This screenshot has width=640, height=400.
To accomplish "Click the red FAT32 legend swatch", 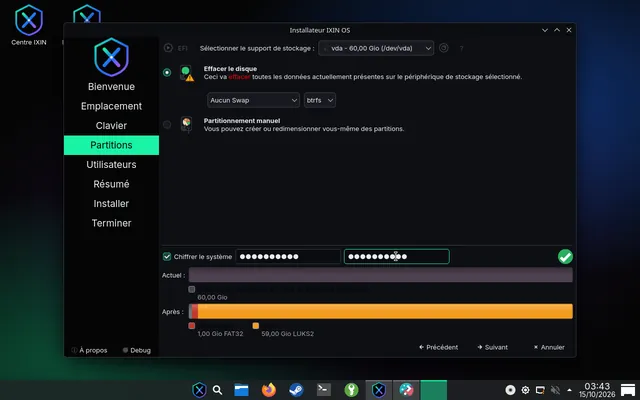I will click(191, 325).
